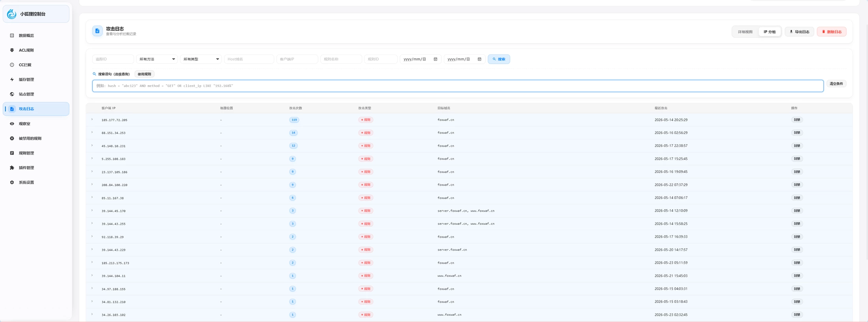This screenshot has height=322, width=868.
Task: Click 删除日志 button
Action: click(831, 32)
